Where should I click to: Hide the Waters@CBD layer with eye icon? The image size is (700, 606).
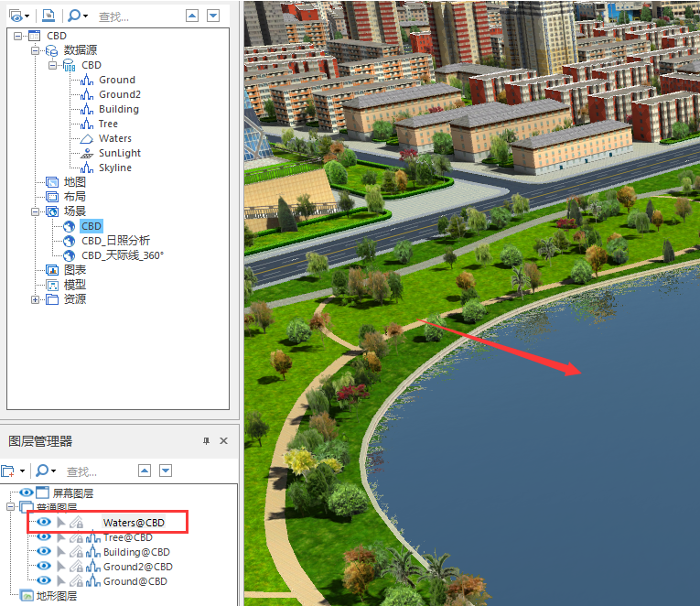(x=44, y=522)
